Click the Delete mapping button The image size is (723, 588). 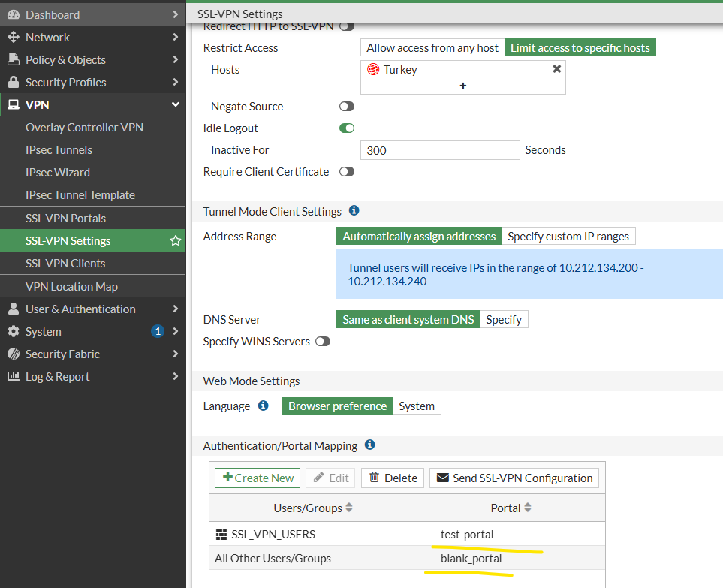tap(393, 478)
